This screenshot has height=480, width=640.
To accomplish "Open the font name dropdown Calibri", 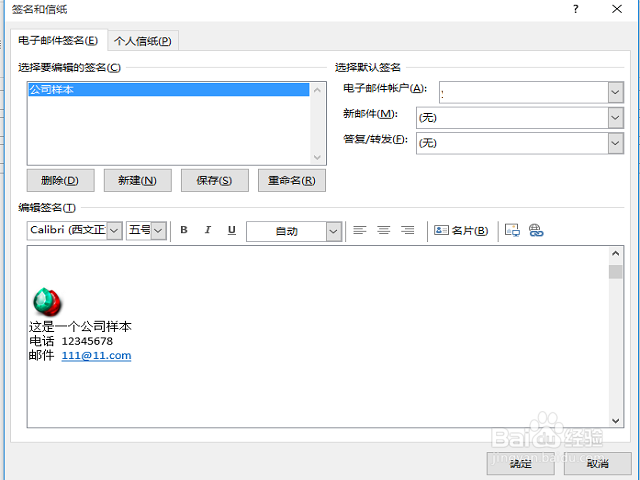I will point(114,231).
